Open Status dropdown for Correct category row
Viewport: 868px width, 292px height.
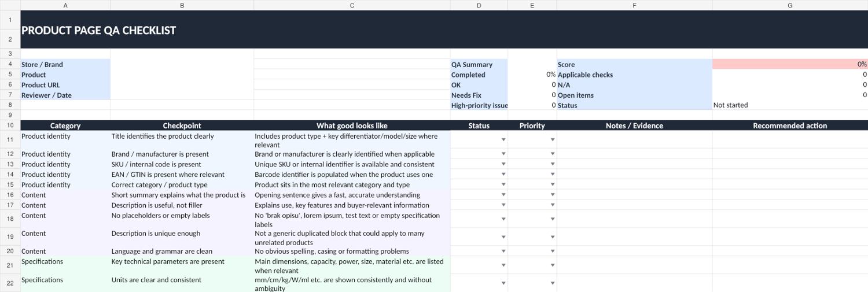503,185
